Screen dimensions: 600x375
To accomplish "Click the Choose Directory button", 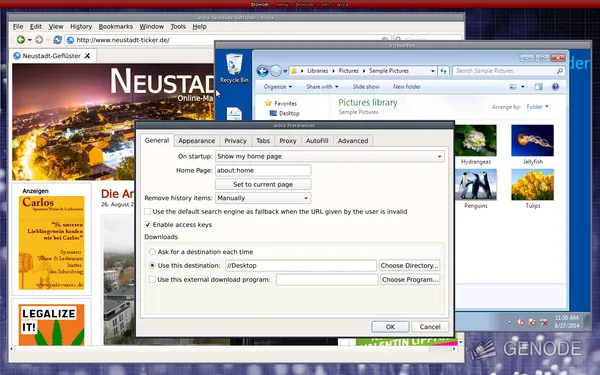I will pyautogui.click(x=409, y=266).
